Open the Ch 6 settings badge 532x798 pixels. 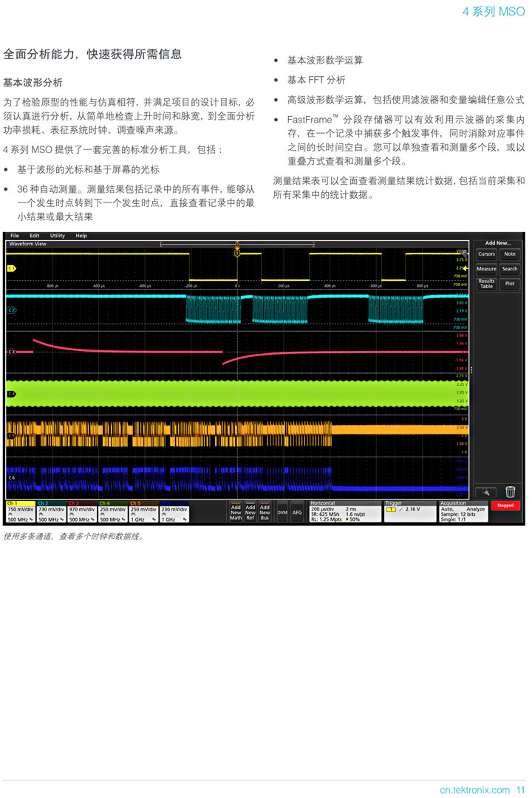[x=174, y=511]
